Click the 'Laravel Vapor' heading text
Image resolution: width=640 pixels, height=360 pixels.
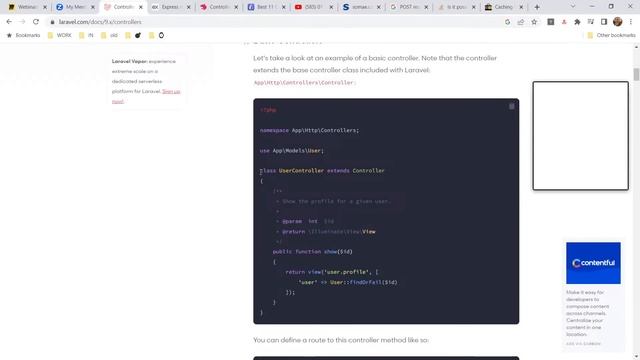tap(129, 61)
